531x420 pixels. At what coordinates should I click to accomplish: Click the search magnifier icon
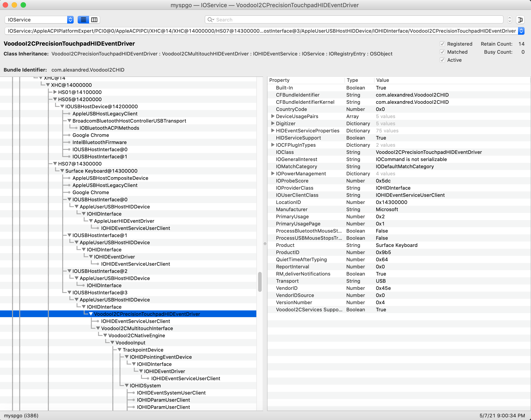coord(210,20)
